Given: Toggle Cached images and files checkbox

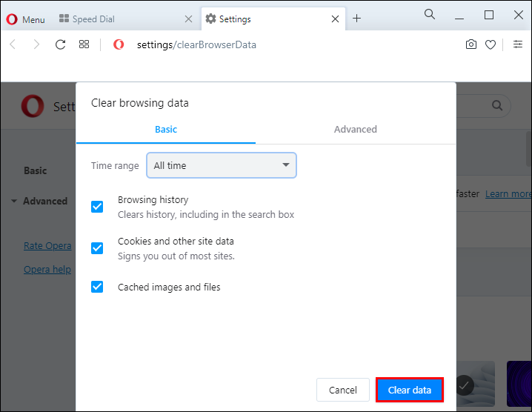Looking at the screenshot, I should tap(97, 287).
